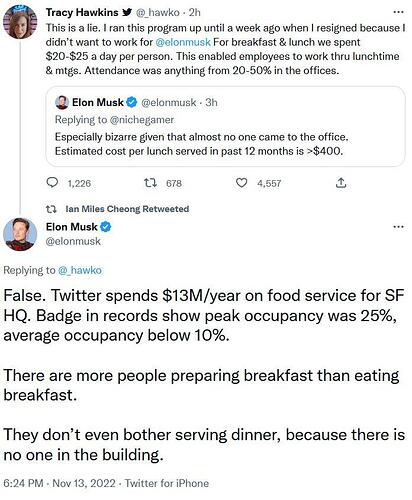Click the 6:24 PM Nov 13, 2022 timestamp
Image resolution: width=412 pixels, height=500 pixels.
[x=59, y=483]
